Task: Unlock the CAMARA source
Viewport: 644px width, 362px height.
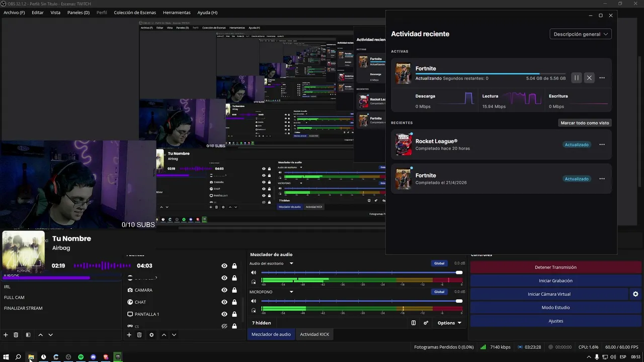Action: pyautogui.click(x=234, y=290)
